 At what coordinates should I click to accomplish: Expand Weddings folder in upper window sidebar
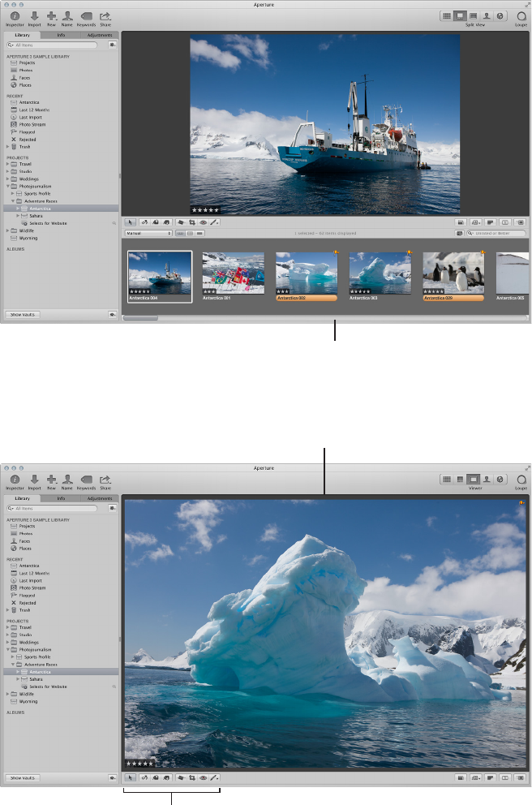(x=7, y=179)
